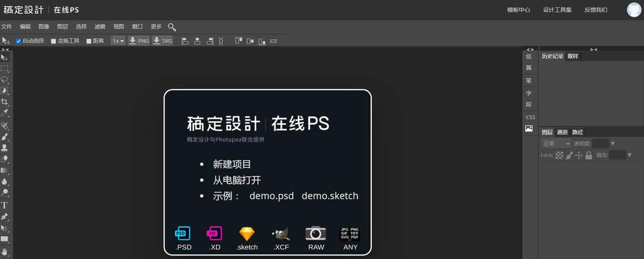Click the align top edges icon
Viewport: 644px width, 259px height.
[238, 41]
